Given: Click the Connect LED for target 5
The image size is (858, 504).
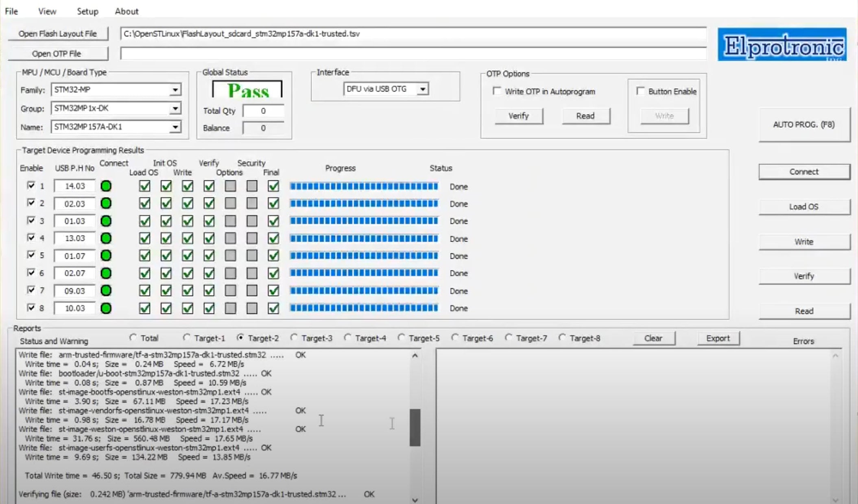Looking at the screenshot, I should coord(106,256).
